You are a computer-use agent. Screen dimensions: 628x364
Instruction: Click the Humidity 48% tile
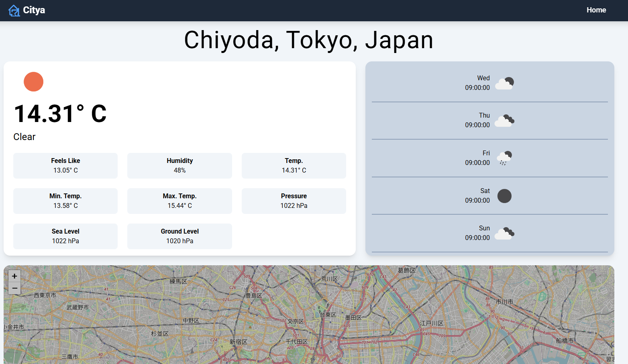tap(179, 165)
